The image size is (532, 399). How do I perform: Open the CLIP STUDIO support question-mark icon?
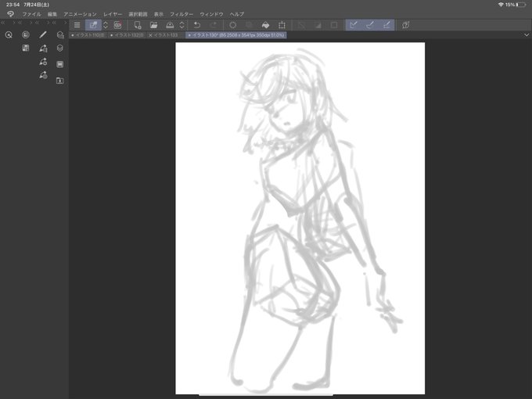[406, 25]
